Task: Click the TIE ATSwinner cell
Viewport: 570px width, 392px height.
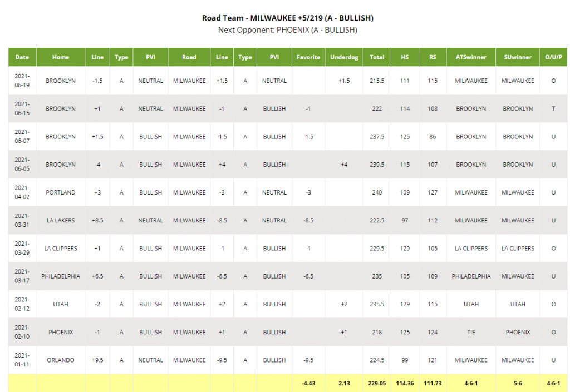Action: [471, 332]
